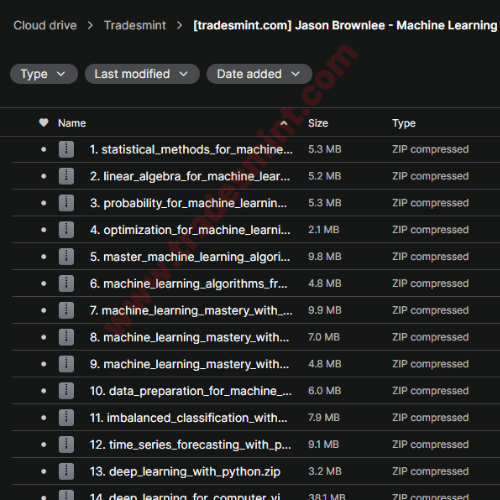Select file 13. deep_learning_with_python.zip
The image size is (500, 500).
(185, 471)
